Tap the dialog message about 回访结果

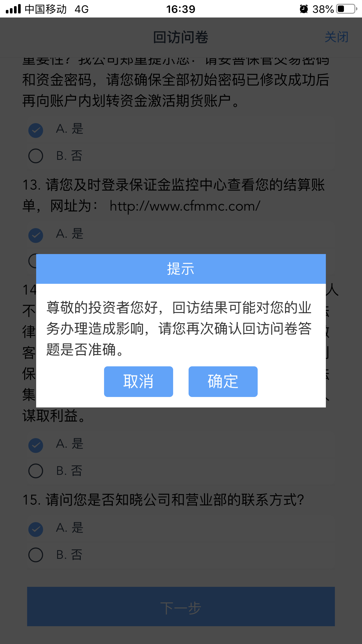[179, 328]
